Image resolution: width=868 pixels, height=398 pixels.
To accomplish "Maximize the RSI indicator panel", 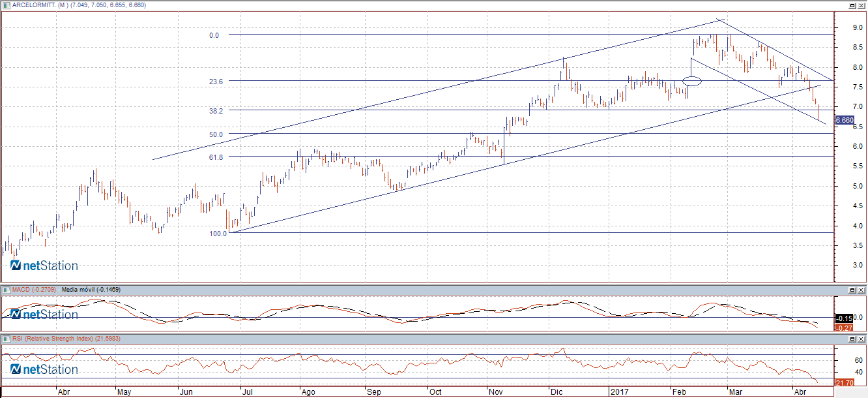I will pos(852,339).
